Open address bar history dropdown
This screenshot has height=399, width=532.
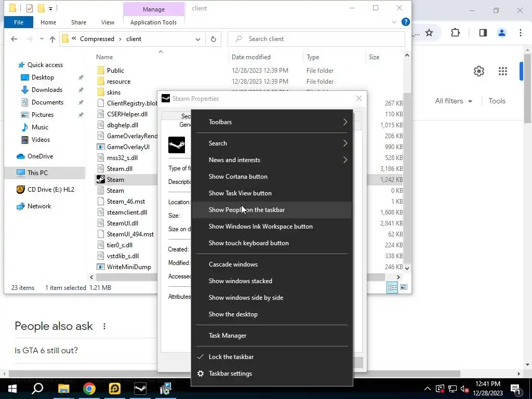(198, 39)
